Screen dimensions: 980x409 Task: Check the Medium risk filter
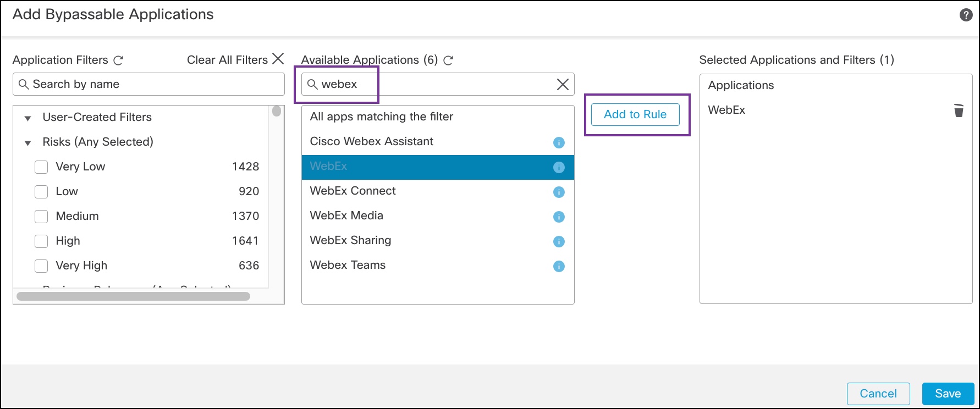41,217
